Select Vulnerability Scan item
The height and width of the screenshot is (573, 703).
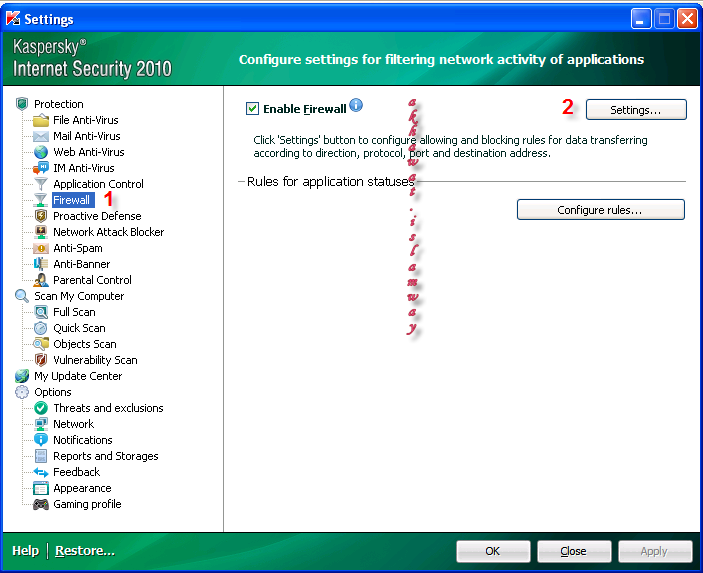95,360
